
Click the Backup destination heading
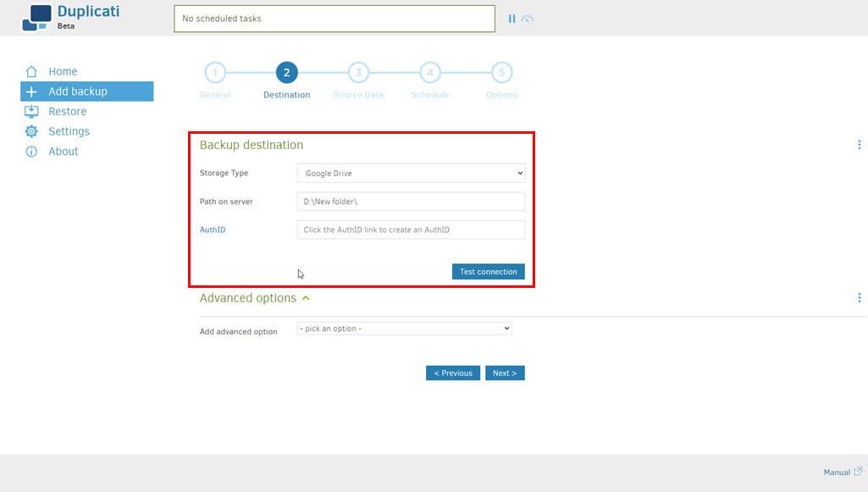(252, 145)
